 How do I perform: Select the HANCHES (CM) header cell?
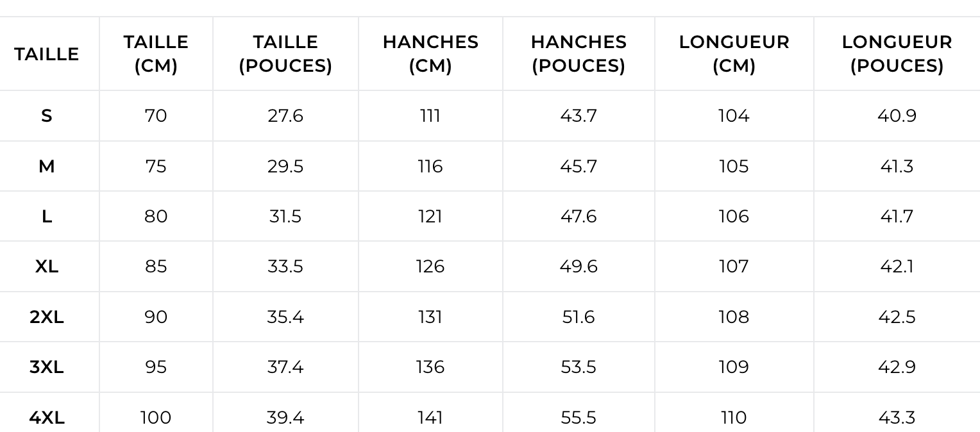(x=430, y=54)
